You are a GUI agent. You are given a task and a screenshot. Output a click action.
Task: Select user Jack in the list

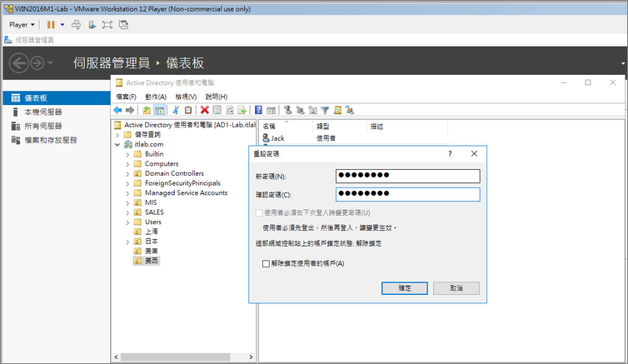[x=273, y=138]
